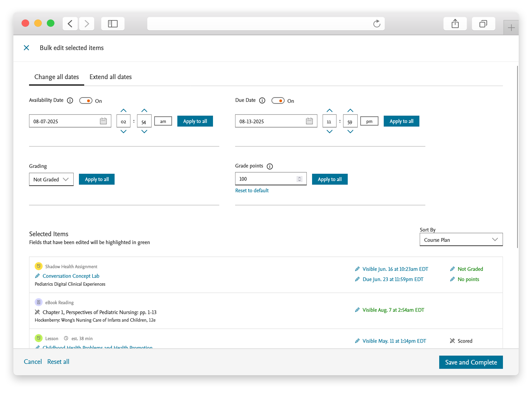Open Sort By Course Plan dropdown
The image size is (532, 401).
[x=461, y=240]
